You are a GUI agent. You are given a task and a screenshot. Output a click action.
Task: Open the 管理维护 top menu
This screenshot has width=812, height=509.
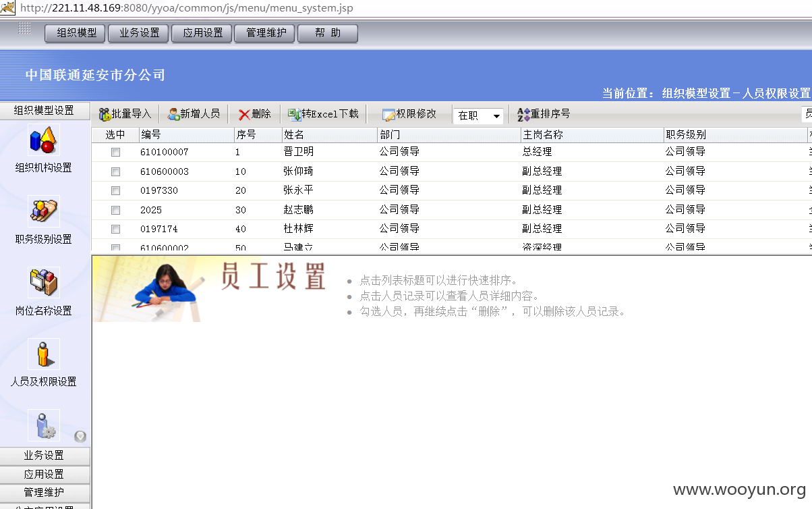(265, 33)
